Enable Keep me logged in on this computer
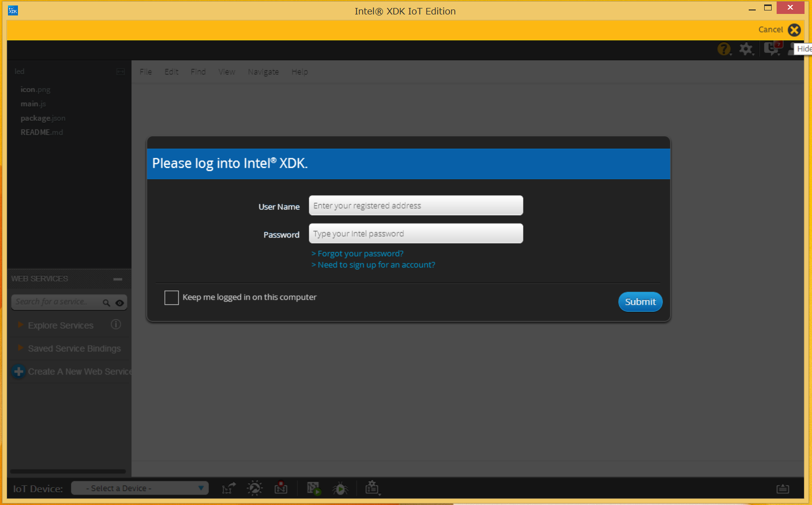 click(171, 297)
